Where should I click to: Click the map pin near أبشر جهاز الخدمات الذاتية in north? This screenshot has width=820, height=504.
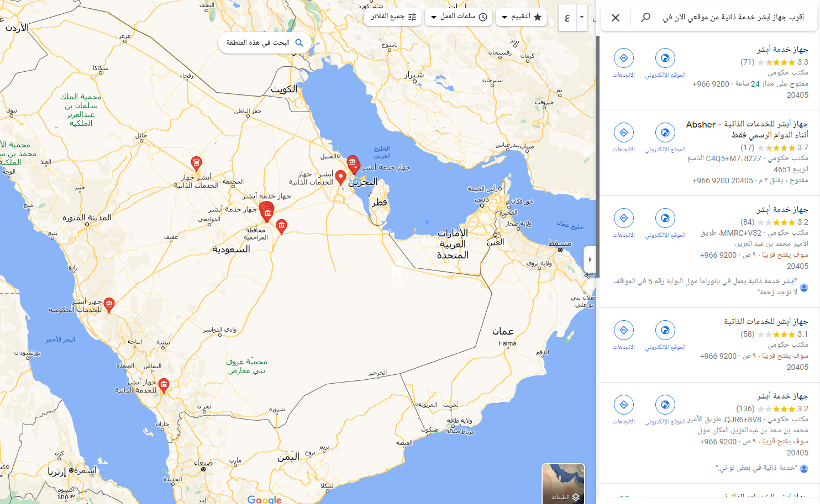click(196, 163)
